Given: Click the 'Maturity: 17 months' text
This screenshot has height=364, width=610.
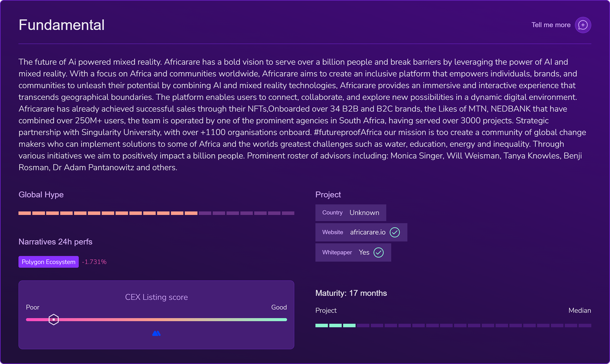Looking at the screenshot, I should coord(351,293).
